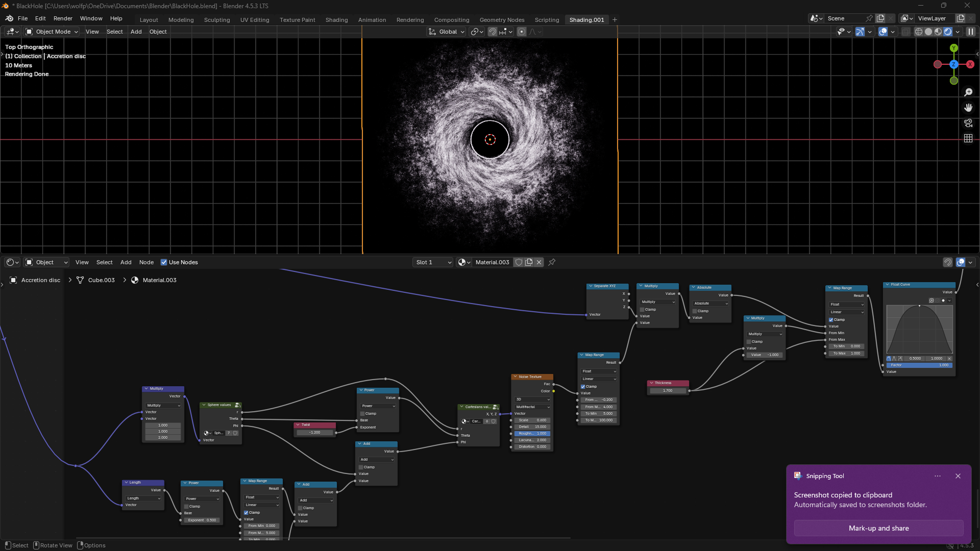The width and height of the screenshot is (980, 551).
Task: Pause viewport rendering with the pause icon
Action: tap(971, 32)
